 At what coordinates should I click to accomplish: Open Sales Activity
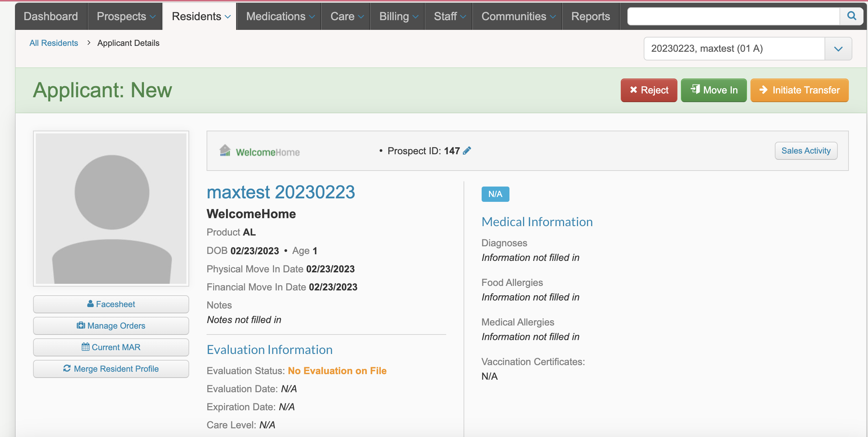coord(806,150)
